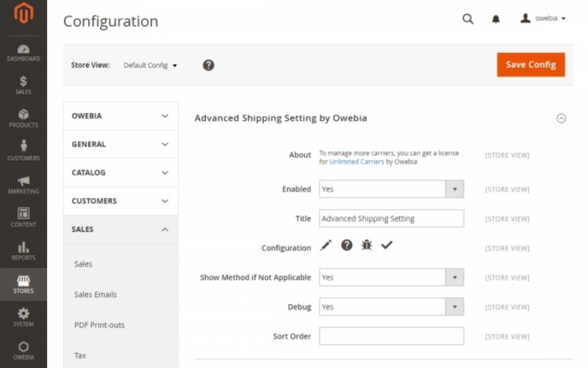Open the Enabled dropdown
Screen dimensions: 588x368
pyautogui.click(x=392, y=189)
